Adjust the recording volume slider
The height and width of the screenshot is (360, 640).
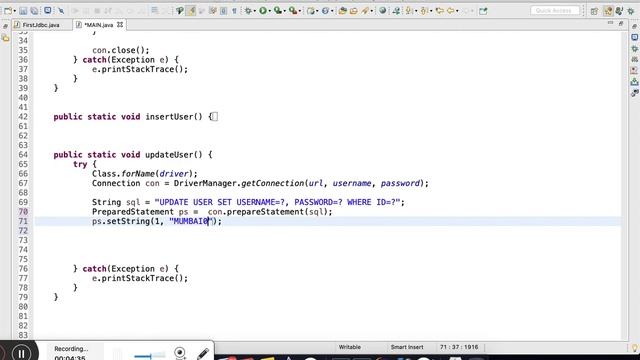[149, 356]
